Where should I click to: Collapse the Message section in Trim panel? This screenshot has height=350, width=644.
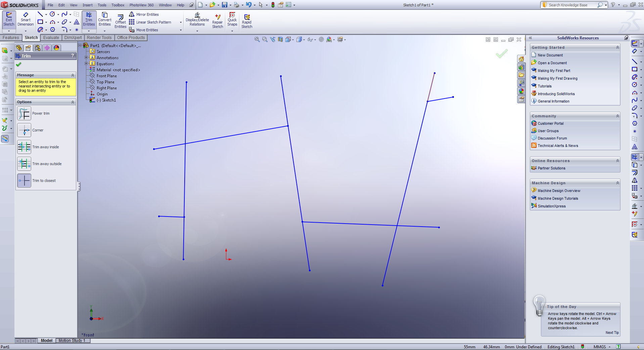click(x=73, y=75)
